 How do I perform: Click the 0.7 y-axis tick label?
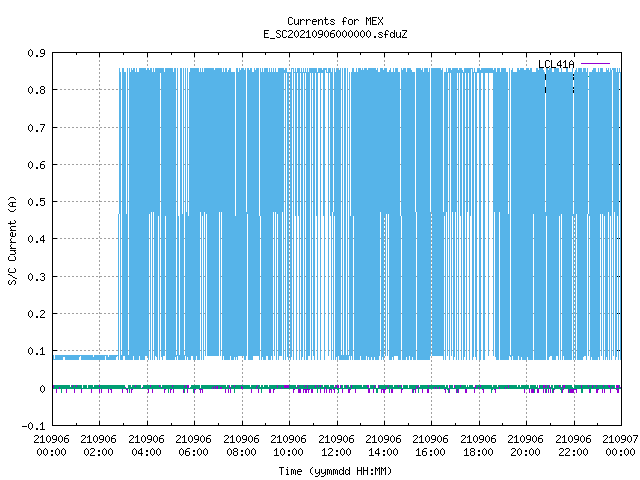click(36, 128)
